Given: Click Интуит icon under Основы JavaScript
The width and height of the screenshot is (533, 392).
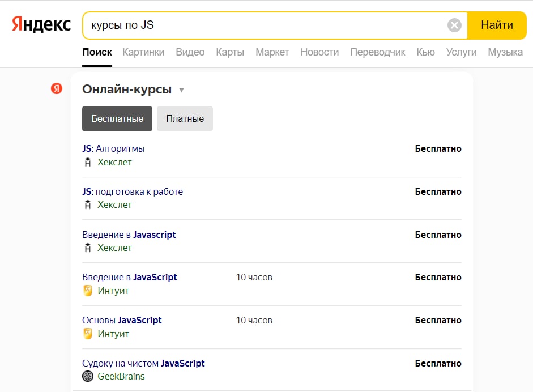Looking at the screenshot, I should click(x=88, y=334).
